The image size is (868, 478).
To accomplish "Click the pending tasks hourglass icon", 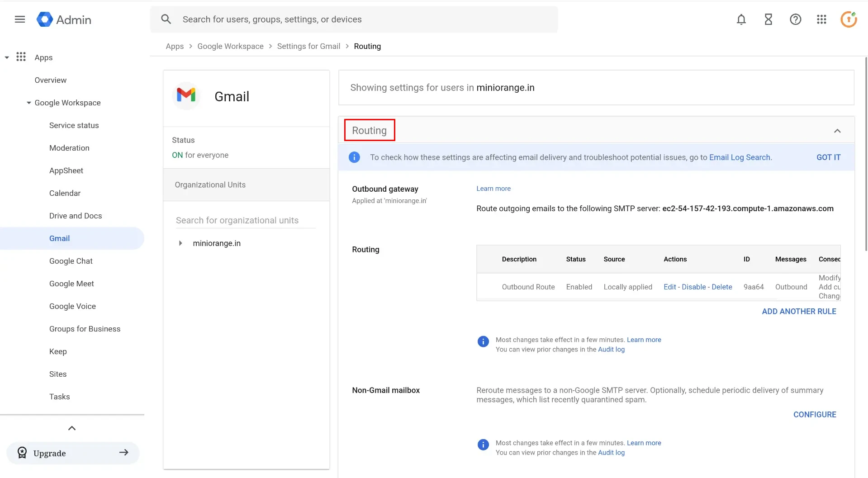I will tap(768, 19).
